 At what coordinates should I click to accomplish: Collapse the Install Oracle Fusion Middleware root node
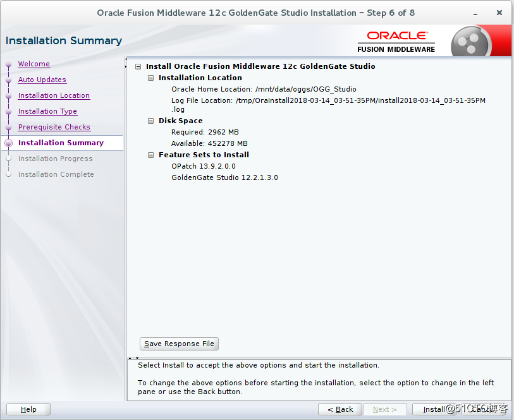[138, 66]
